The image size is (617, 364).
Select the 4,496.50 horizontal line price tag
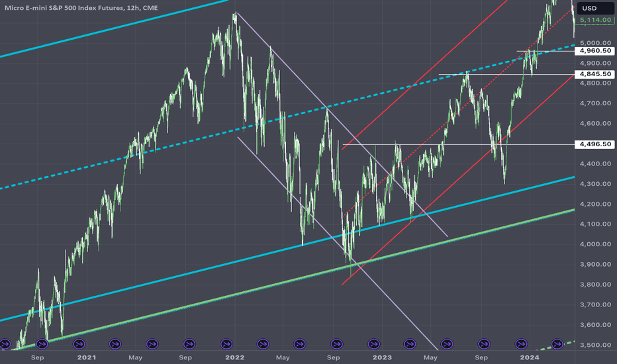tap(595, 144)
